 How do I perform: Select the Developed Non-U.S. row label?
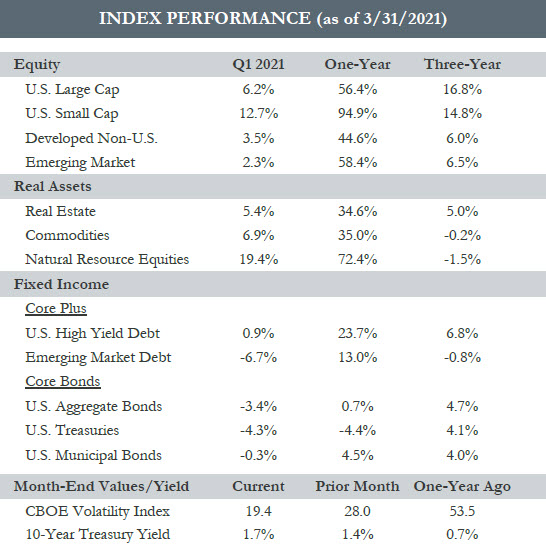click(x=91, y=139)
